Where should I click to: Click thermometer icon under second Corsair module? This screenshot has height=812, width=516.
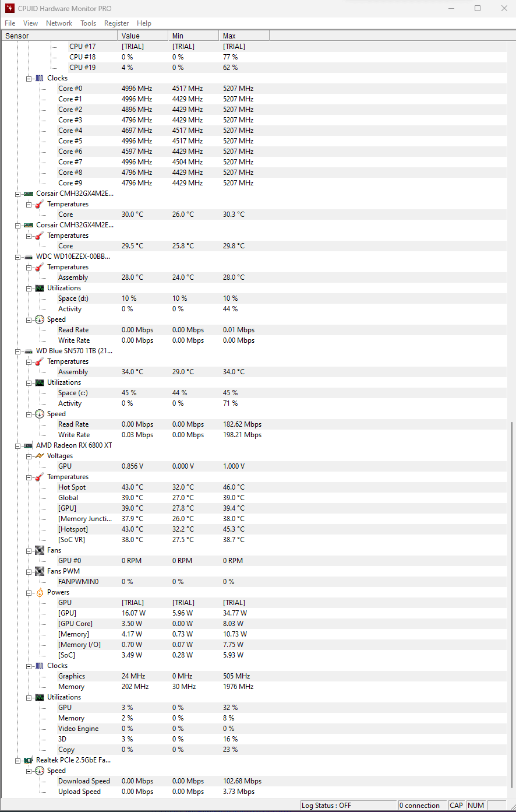(x=39, y=235)
